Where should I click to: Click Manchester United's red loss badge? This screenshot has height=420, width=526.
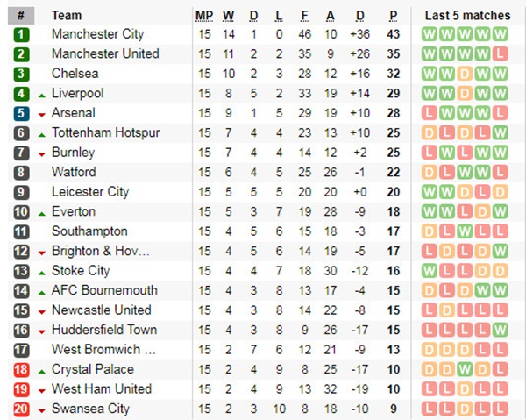tap(500, 54)
